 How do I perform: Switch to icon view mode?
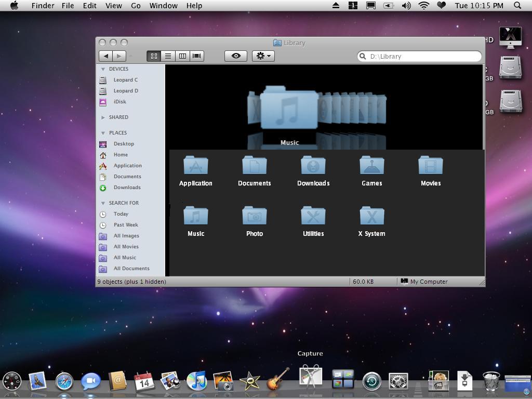tap(154, 56)
